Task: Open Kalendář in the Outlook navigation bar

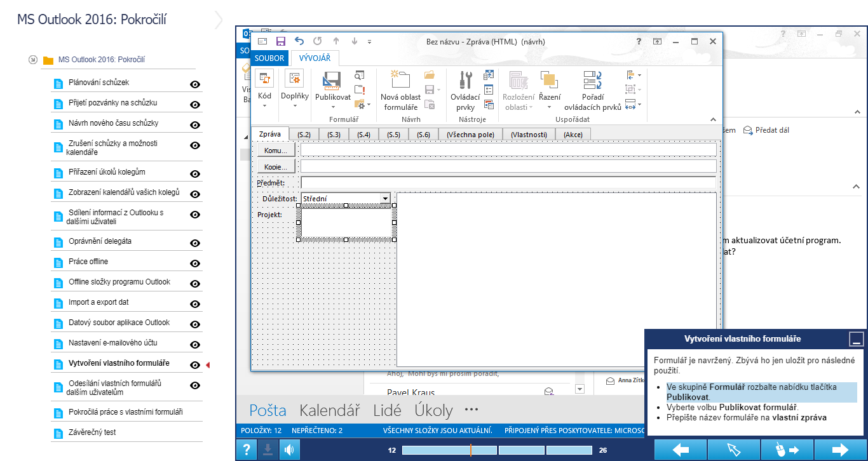Action: [330, 410]
